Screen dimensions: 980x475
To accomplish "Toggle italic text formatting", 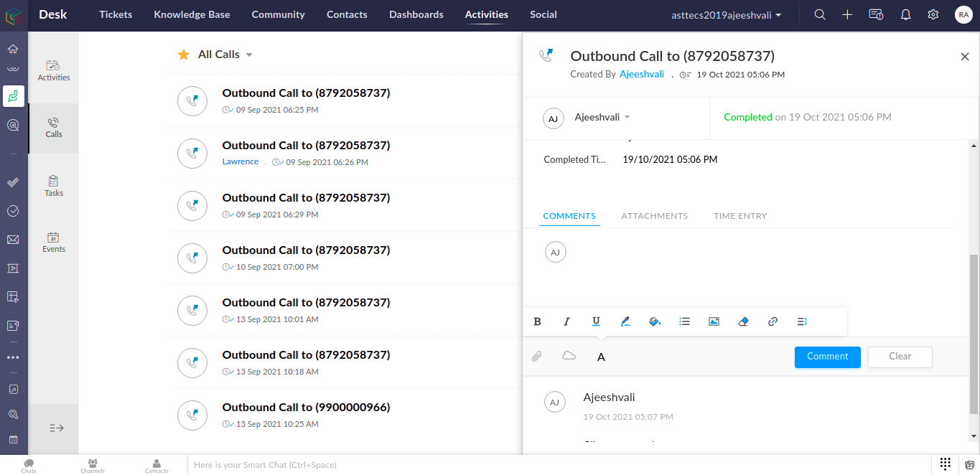I will 566,321.
